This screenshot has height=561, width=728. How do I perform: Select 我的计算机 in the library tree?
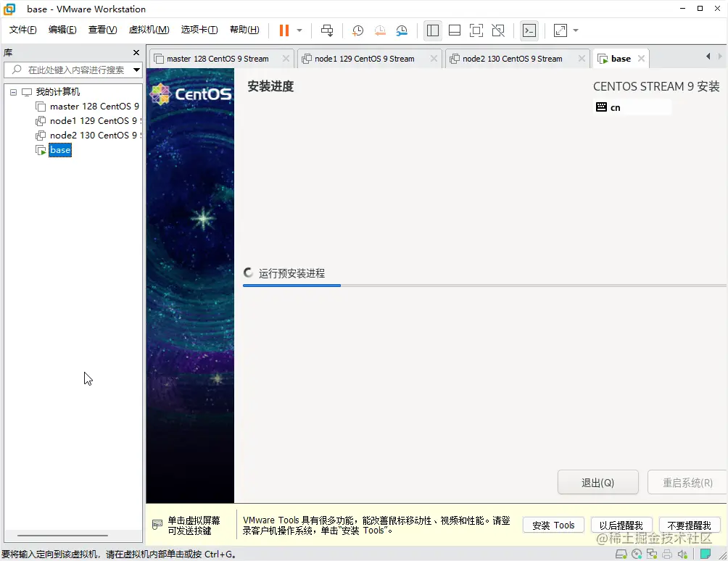coord(57,92)
